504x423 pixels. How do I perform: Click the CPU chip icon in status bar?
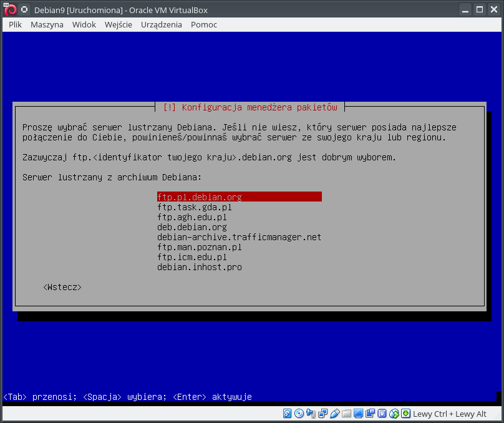click(x=382, y=414)
